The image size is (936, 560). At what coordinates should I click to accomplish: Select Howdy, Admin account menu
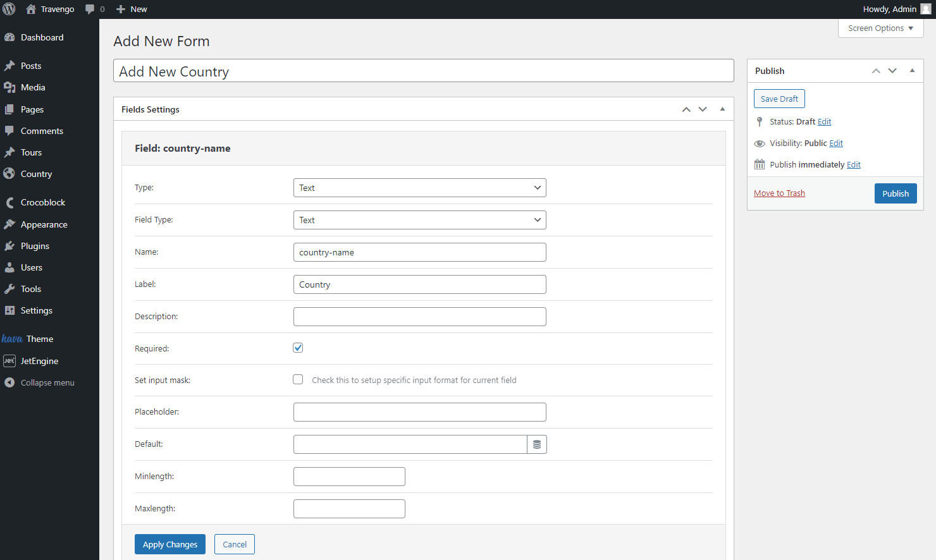tap(897, 9)
